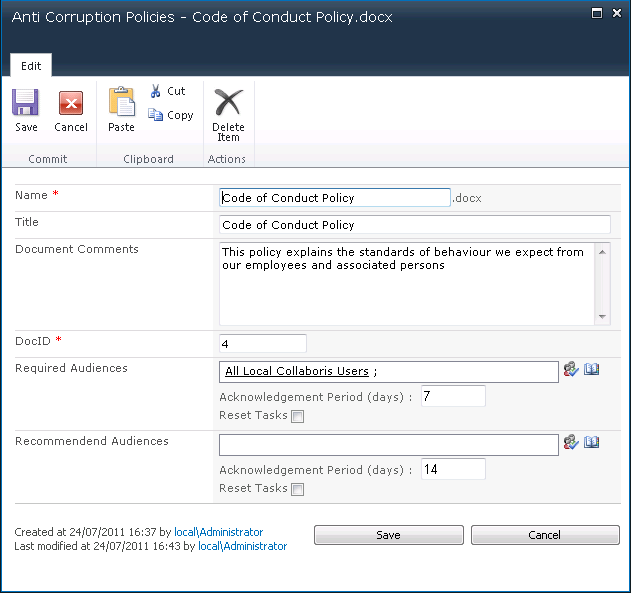Image resolution: width=631 pixels, height=593 pixels.
Task: Focus the Title text field
Action: [414, 225]
